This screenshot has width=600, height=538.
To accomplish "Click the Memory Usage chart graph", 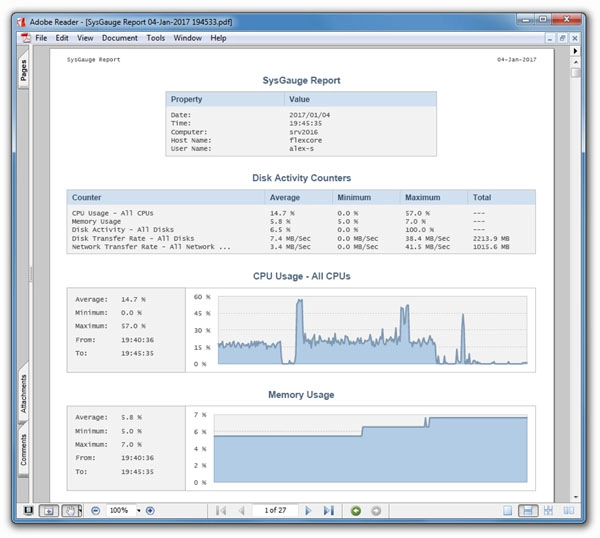I will pyautogui.click(x=370, y=448).
